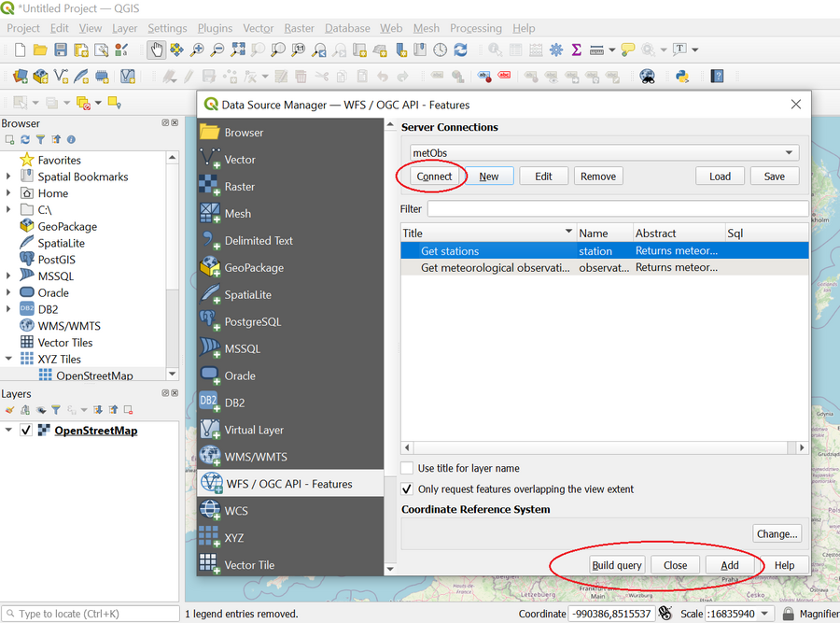Click the Connect button
The height and width of the screenshot is (623, 840).
click(x=434, y=176)
